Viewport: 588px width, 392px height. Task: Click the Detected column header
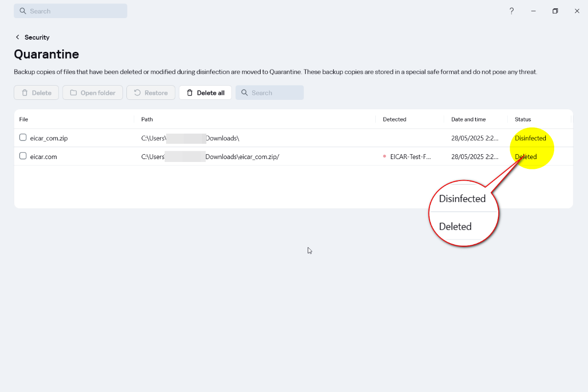tap(394, 119)
